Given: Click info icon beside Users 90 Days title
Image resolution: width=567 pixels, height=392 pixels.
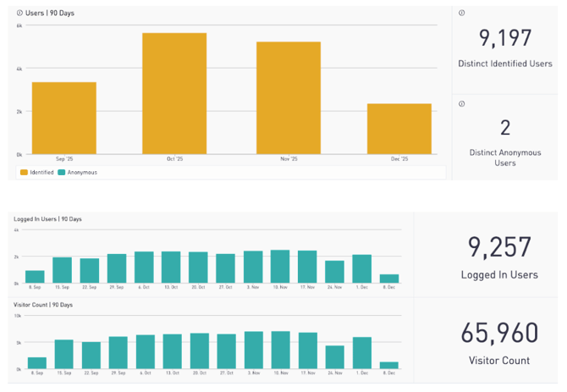Looking at the screenshot, I should (x=19, y=13).
